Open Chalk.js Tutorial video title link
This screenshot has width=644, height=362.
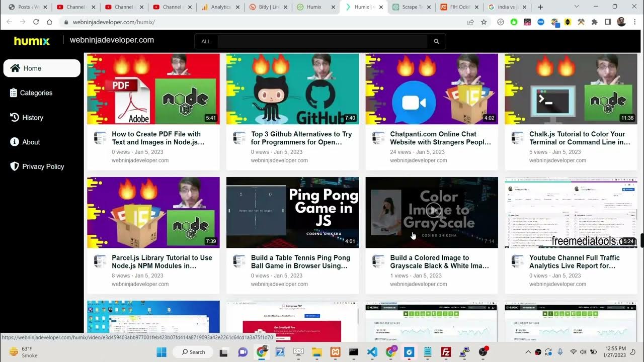click(579, 138)
